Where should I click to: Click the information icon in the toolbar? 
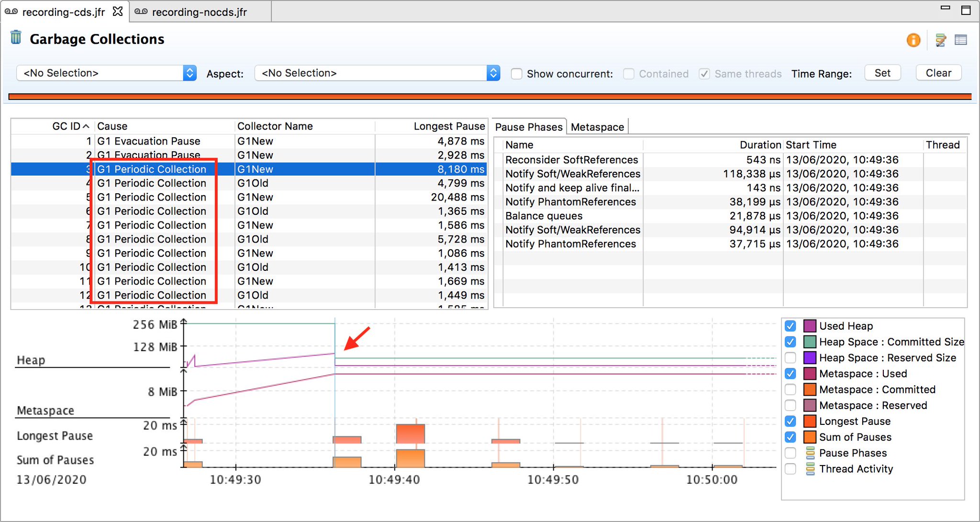[x=913, y=40]
